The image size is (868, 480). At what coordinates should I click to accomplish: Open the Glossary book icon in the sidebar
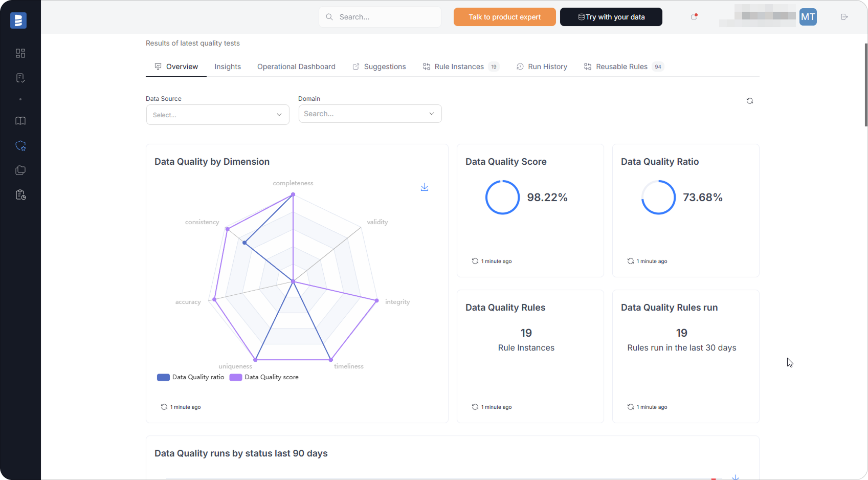[20, 121]
